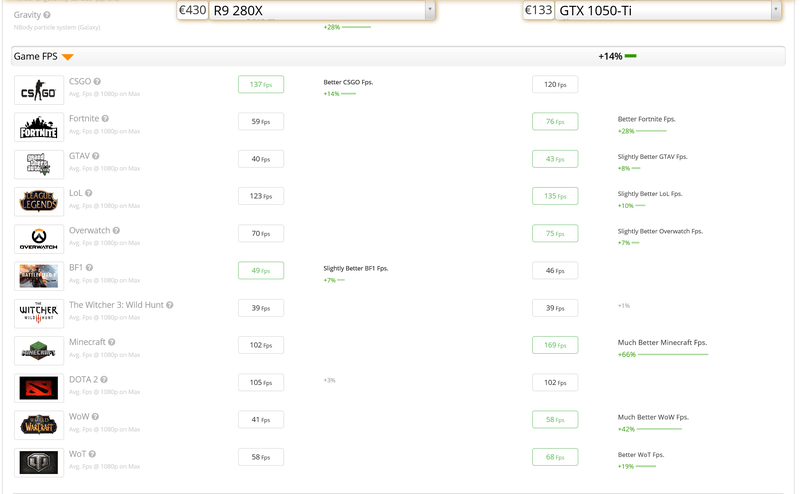Show Overwatch help tooltip icon
Screen dimensions: 800x494
click(116, 230)
